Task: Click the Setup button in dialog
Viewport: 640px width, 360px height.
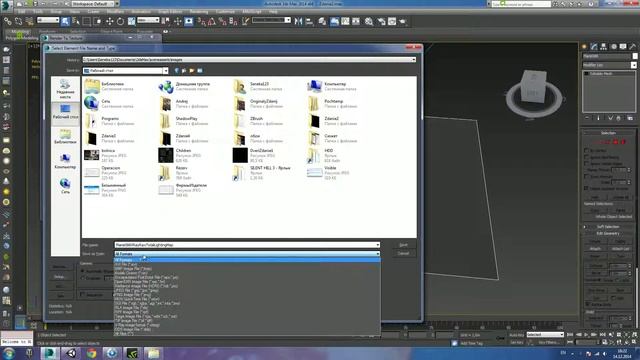Action: coord(60,277)
